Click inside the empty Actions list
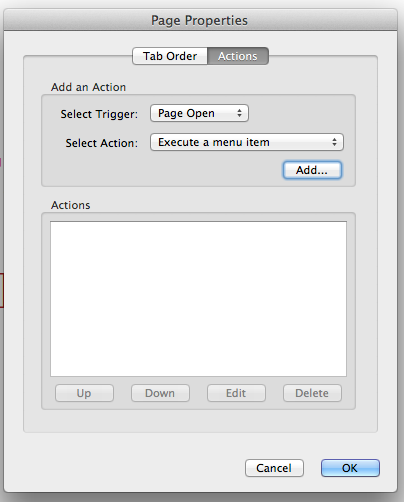The image size is (404, 502). pyautogui.click(x=198, y=299)
